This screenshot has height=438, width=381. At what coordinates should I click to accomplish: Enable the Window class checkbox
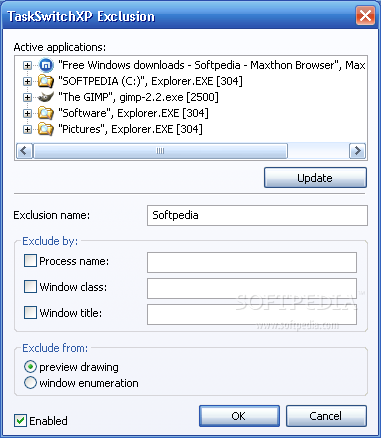30,287
